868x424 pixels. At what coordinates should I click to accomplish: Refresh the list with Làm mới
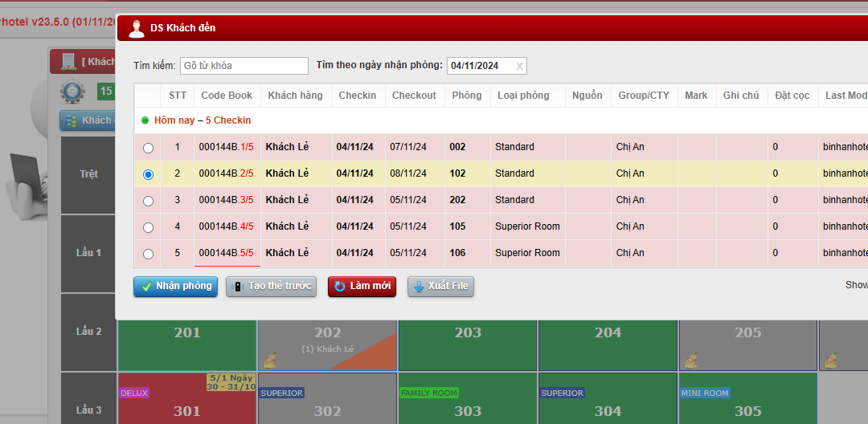tap(362, 287)
